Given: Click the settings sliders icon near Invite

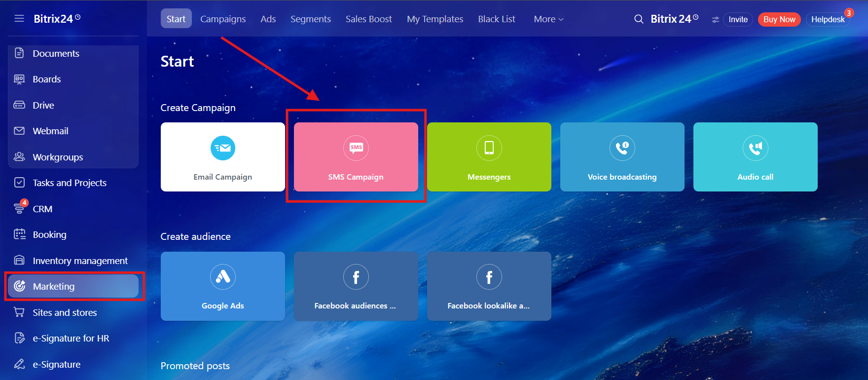Looking at the screenshot, I should click(x=715, y=20).
